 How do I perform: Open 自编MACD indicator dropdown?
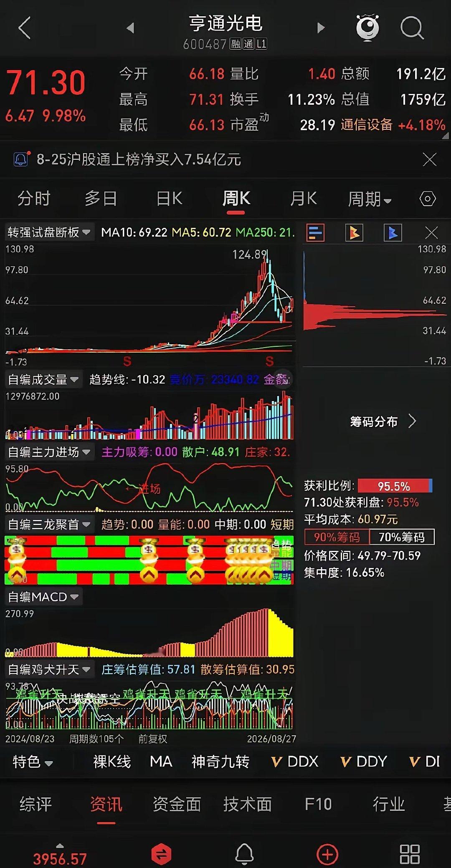coord(43,597)
